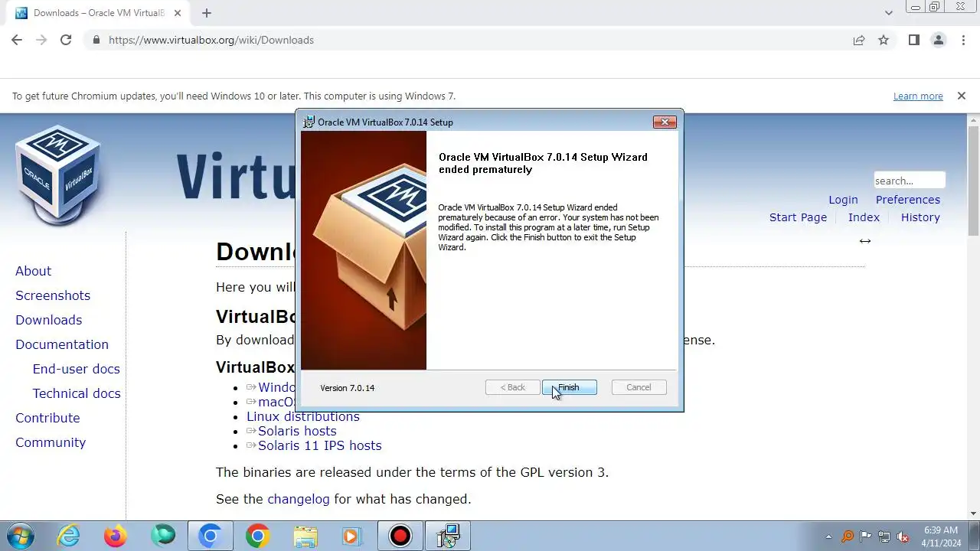This screenshot has width=980, height=551.
Task: Click Finish in the VirtualBox Setup wizard
Action: coord(569,387)
